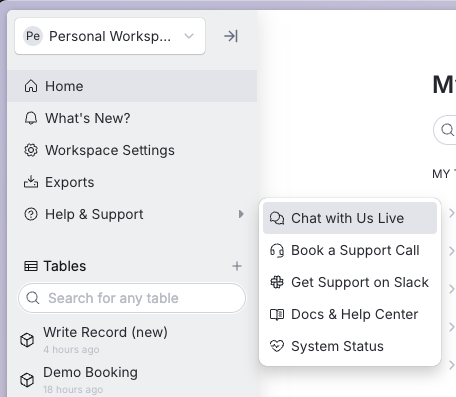Click the Home house icon
This screenshot has width=456, height=397.
coord(31,86)
